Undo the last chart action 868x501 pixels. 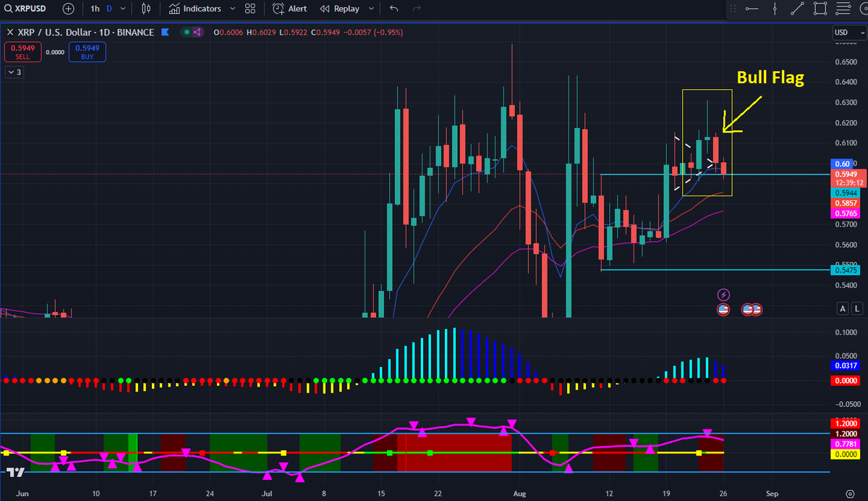393,9
